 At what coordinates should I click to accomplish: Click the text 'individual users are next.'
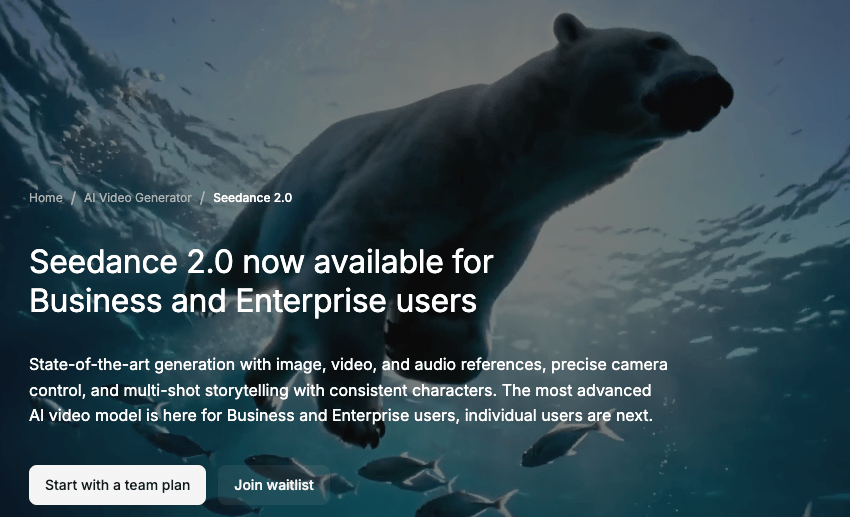point(558,416)
